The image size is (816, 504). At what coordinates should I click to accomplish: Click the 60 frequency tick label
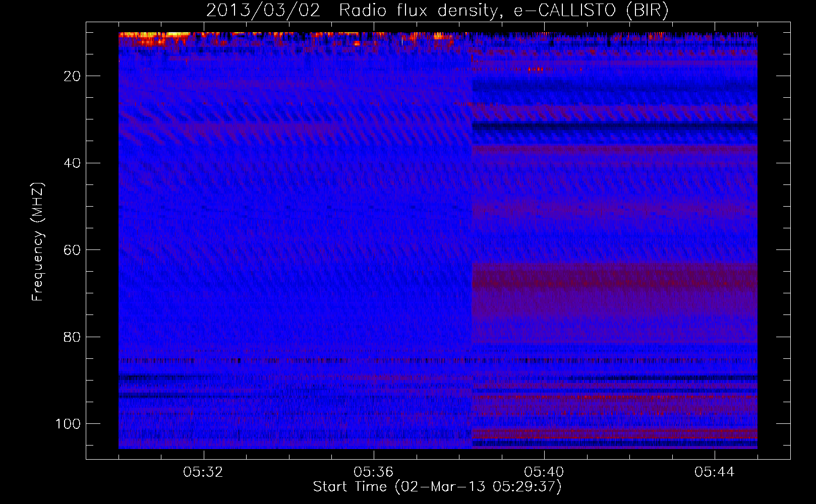(72, 250)
